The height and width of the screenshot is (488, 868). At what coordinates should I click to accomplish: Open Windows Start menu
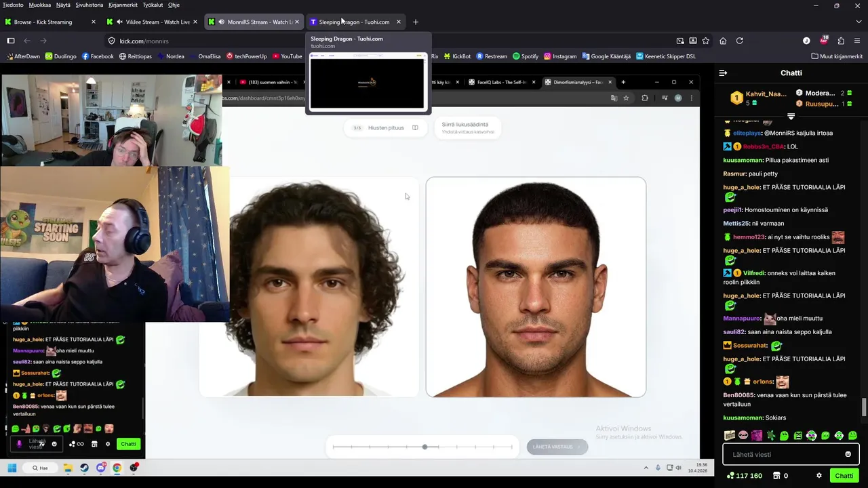coord(12,468)
